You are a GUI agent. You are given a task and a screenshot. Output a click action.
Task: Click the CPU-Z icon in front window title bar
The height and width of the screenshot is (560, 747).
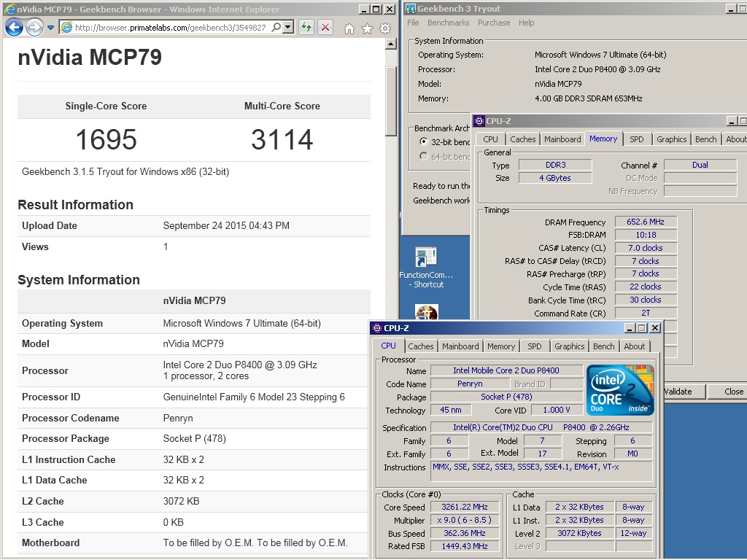tap(377, 328)
